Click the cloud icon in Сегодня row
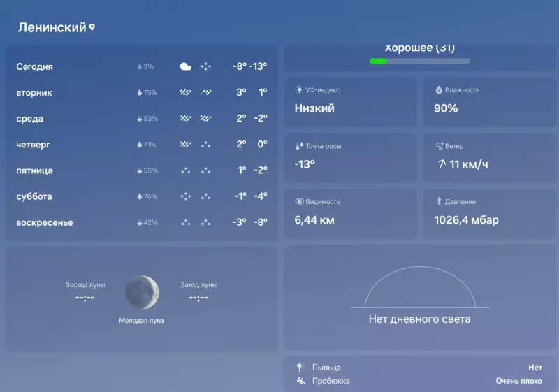The width and height of the screenshot is (559, 392). pos(185,67)
